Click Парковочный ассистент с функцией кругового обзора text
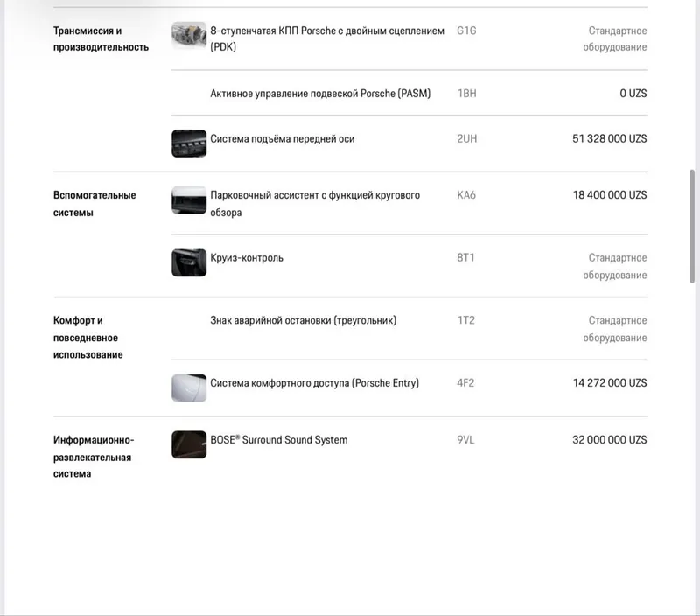Screen dimensions: 700x616 click(x=315, y=204)
